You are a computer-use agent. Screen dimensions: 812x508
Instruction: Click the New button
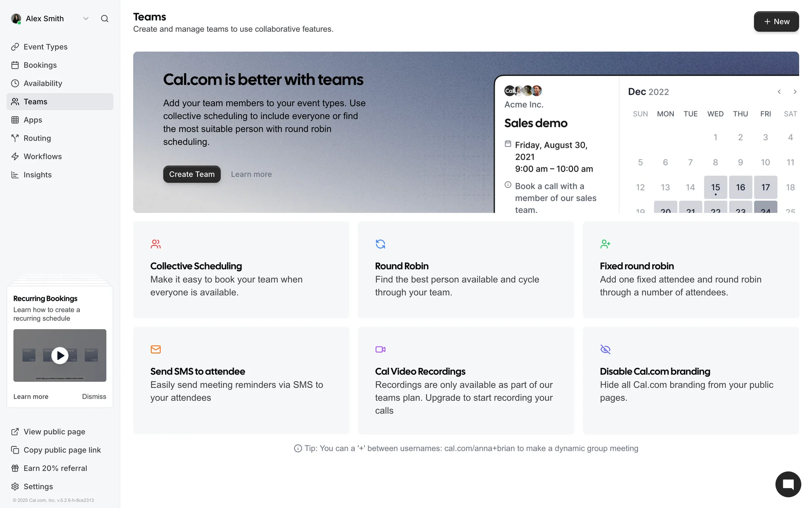[x=776, y=22]
